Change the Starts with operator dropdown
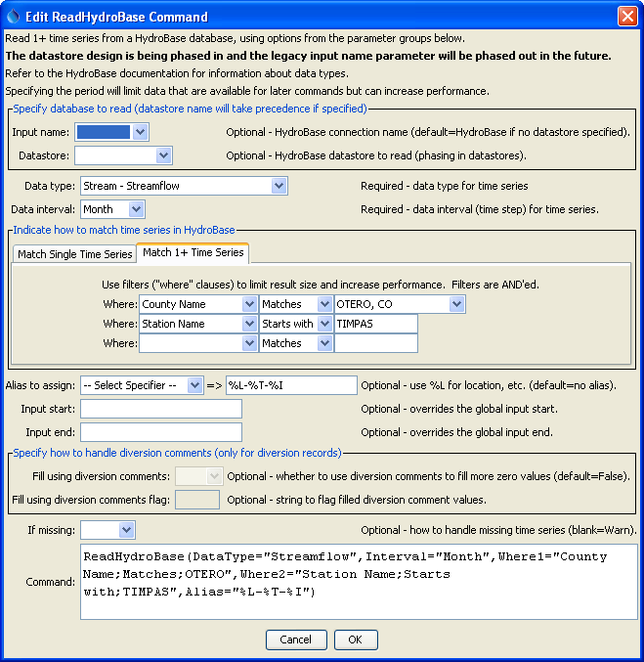Screen dimensions: 644x662 click(323, 324)
